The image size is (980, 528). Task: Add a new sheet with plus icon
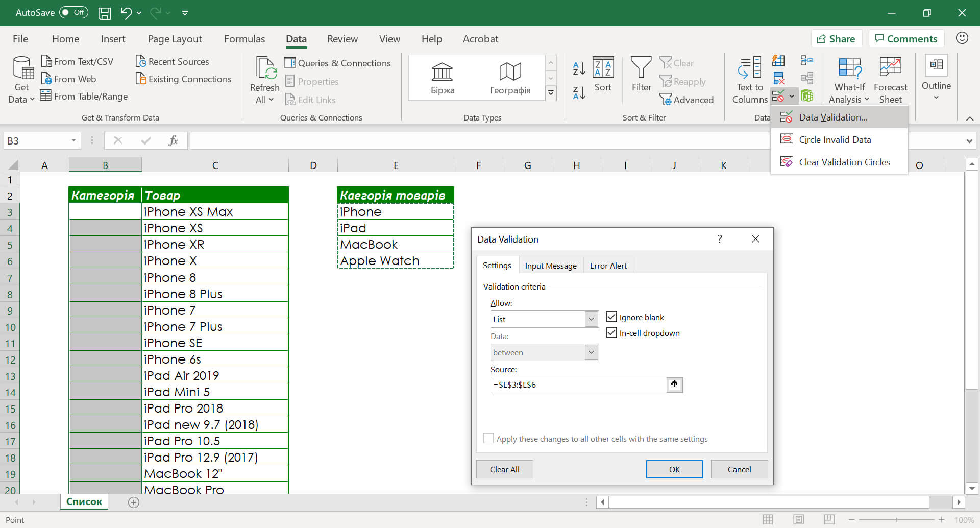point(134,502)
